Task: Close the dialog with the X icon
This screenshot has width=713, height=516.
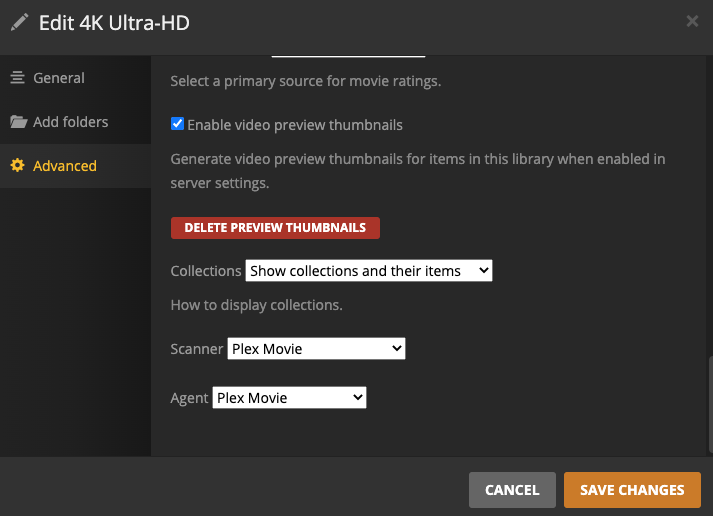Action: coord(692,21)
